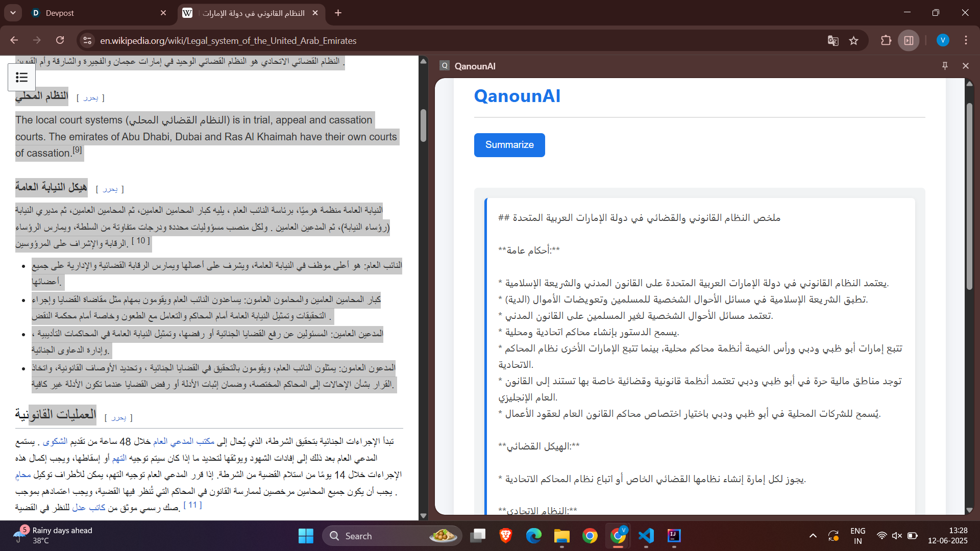
Task: Reload the current page
Action: (x=60, y=40)
